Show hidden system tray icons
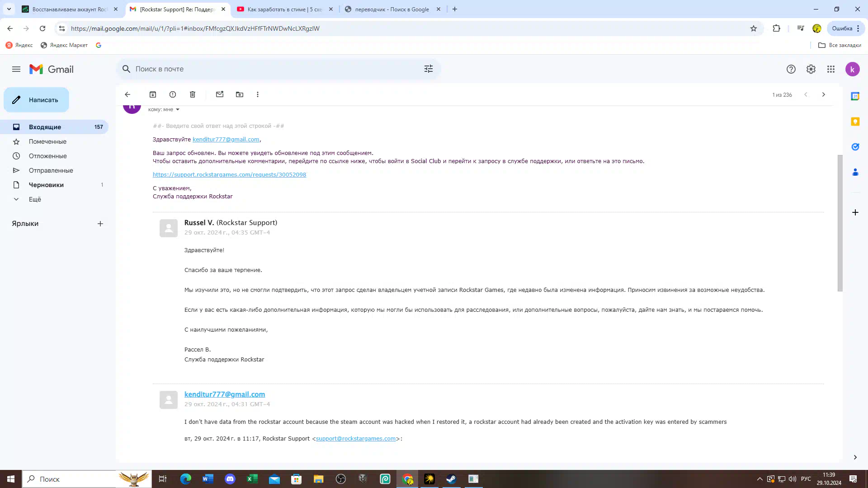This screenshot has width=868, height=488. [x=759, y=479]
